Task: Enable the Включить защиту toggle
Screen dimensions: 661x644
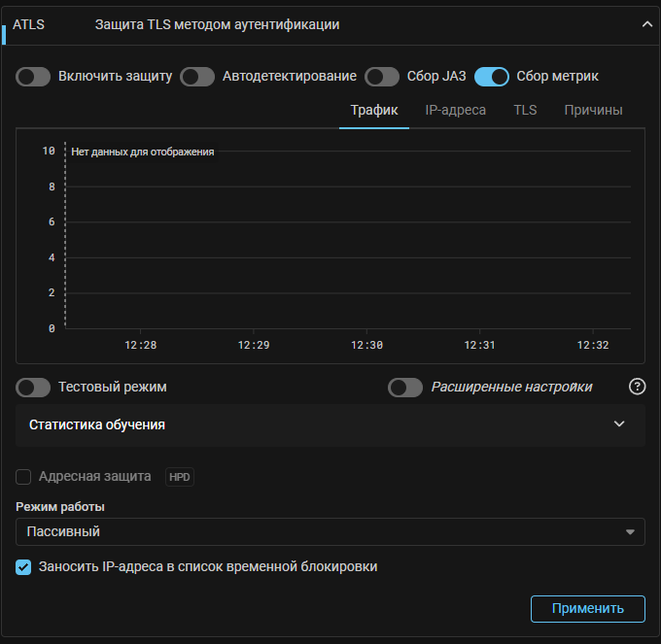Action: click(33, 77)
